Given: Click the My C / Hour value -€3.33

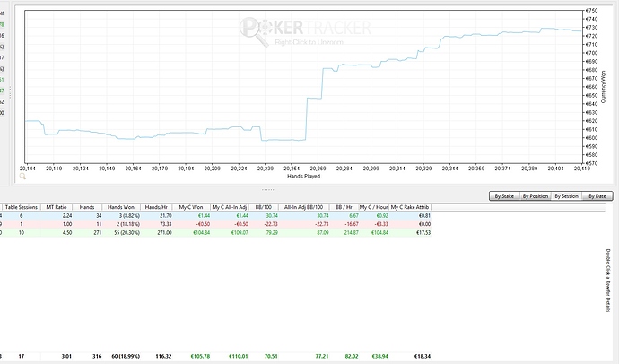Looking at the screenshot, I should pos(381,224).
